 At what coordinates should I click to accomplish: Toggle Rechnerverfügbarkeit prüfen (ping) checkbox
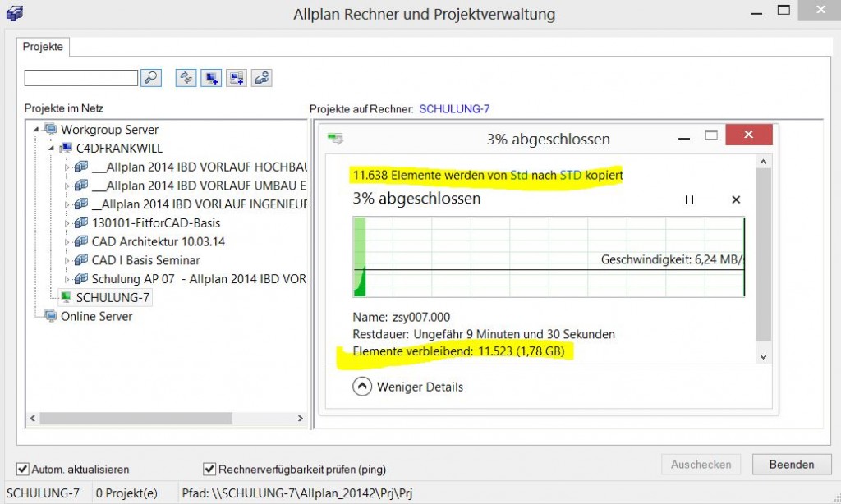[x=209, y=470]
